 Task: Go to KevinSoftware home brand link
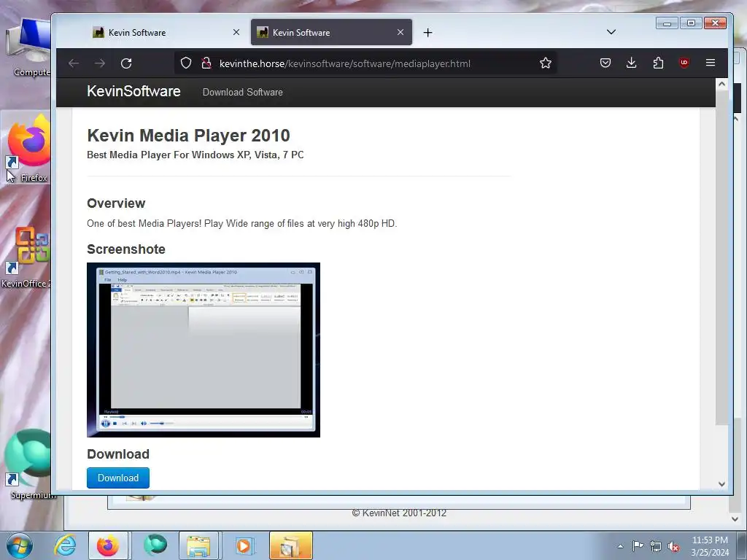tap(134, 91)
